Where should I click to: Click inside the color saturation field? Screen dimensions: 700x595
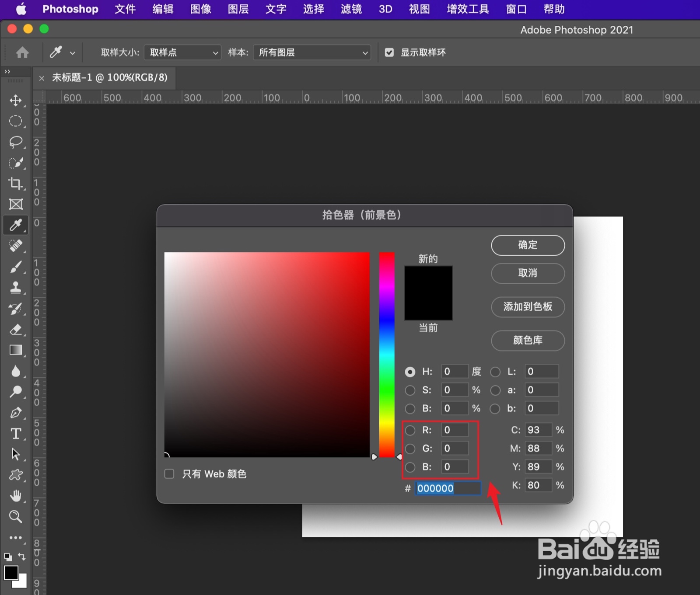coord(267,355)
